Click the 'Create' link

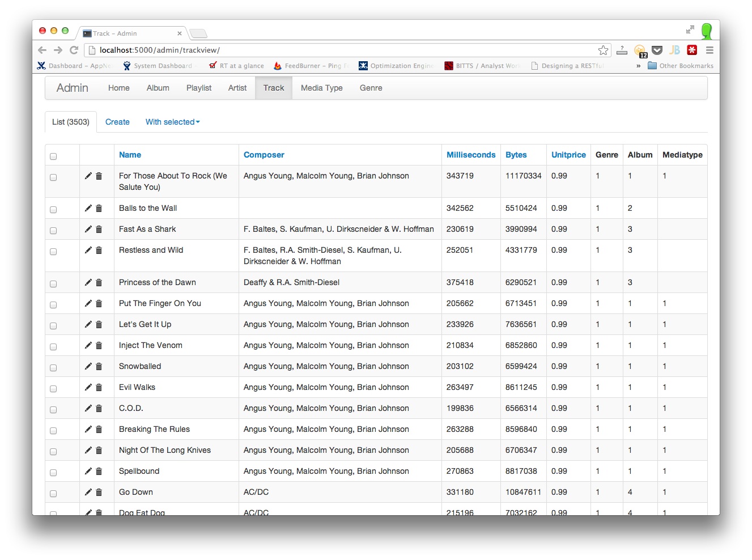[117, 122]
